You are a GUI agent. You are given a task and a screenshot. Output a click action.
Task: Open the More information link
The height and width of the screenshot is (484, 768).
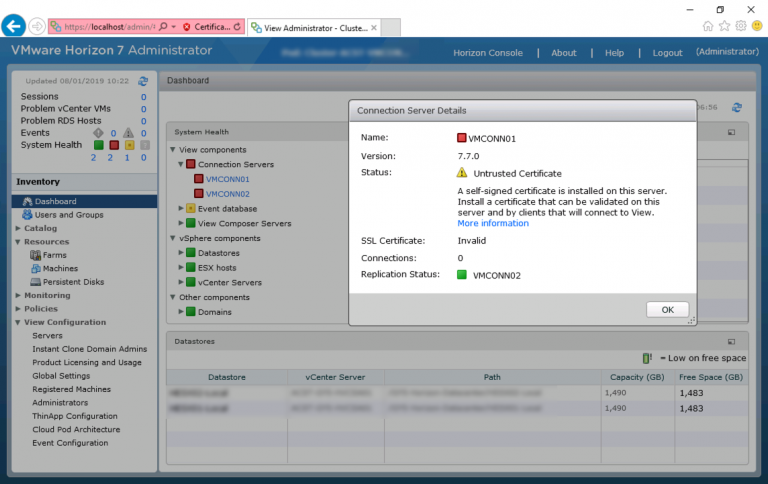coord(493,223)
